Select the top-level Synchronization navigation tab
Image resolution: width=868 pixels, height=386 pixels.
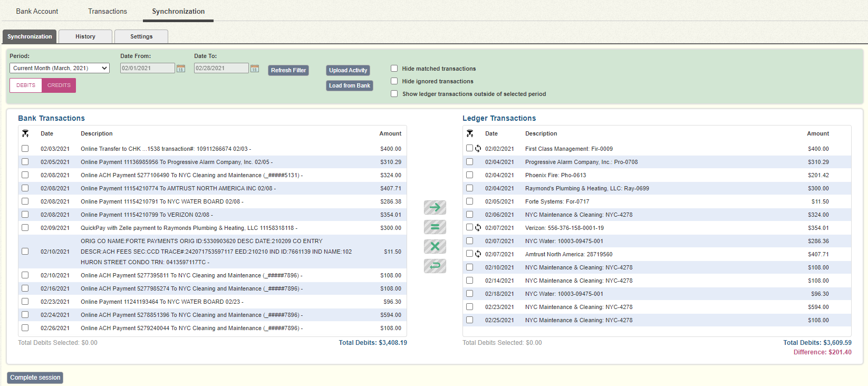[178, 11]
